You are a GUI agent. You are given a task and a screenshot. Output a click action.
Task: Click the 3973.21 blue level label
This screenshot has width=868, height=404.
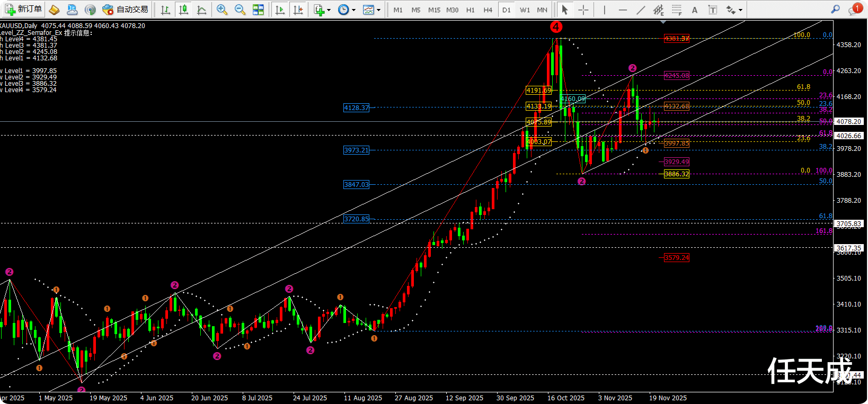(x=356, y=150)
